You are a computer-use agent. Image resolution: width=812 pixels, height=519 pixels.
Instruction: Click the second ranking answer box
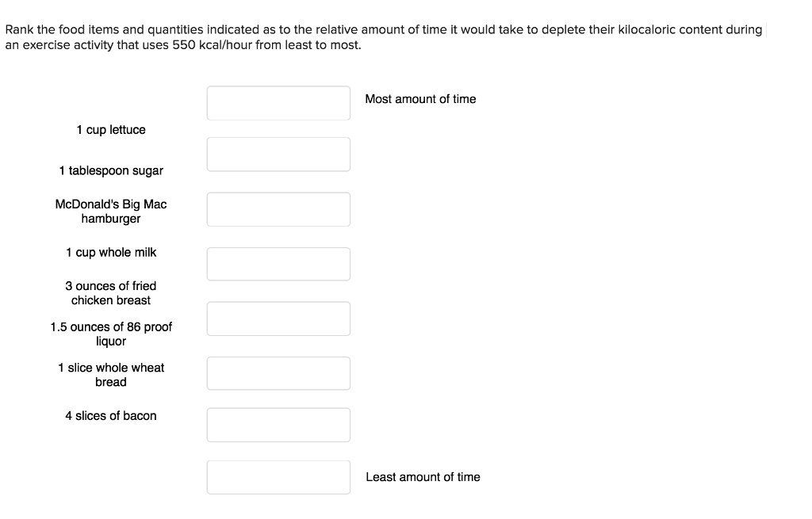278,154
